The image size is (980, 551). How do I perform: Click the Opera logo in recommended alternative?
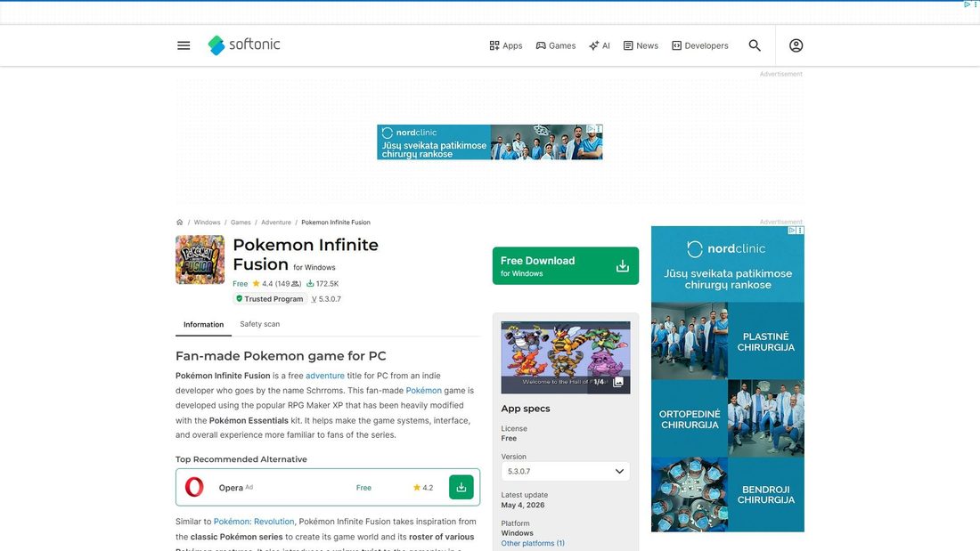[194, 487]
